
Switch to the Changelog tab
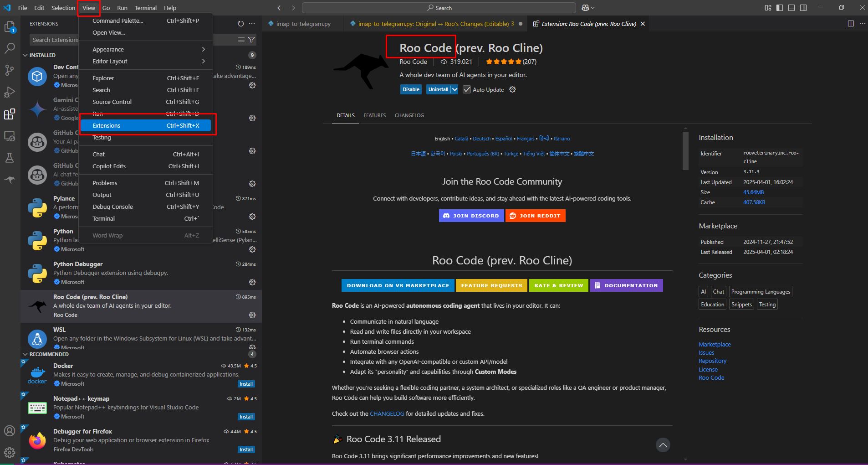point(409,115)
